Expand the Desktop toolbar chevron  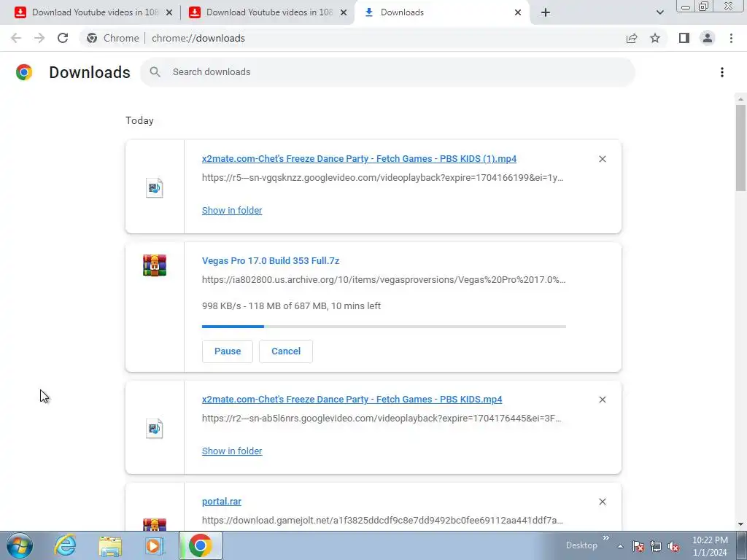(606, 538)
